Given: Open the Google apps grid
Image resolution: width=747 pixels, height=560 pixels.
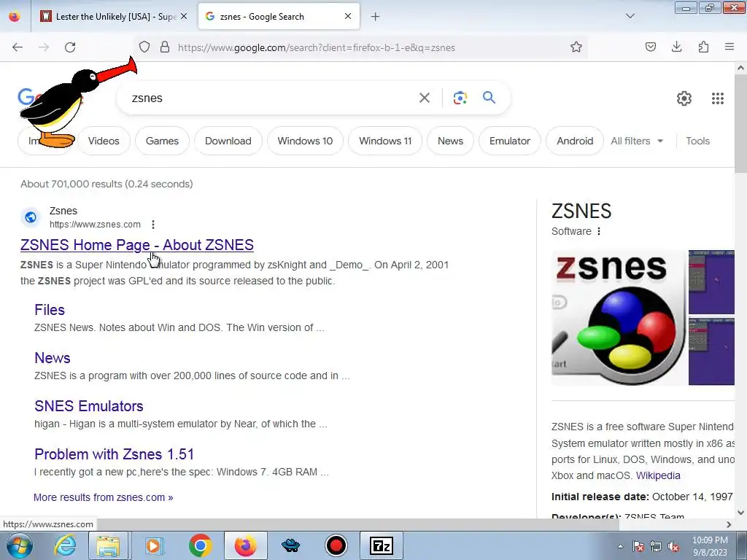Looking at the screenshot, I should point(718,98).
